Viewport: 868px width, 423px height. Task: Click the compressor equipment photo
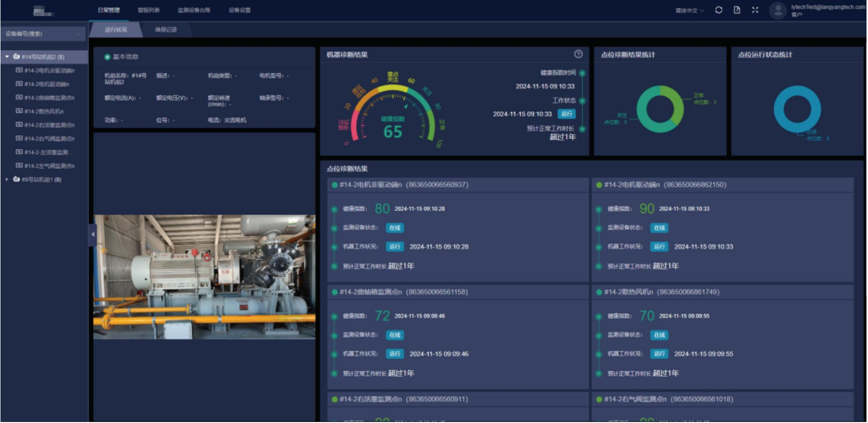pos(204,277)
